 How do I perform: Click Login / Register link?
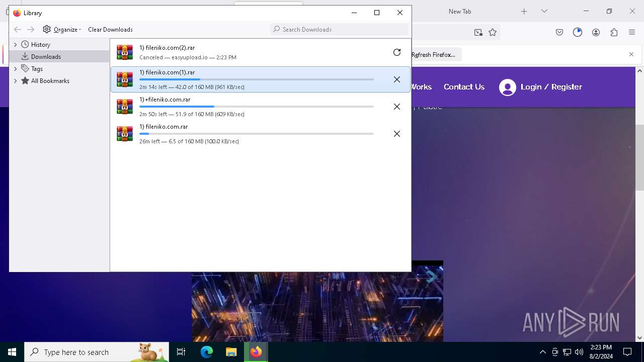pos(551,87)
